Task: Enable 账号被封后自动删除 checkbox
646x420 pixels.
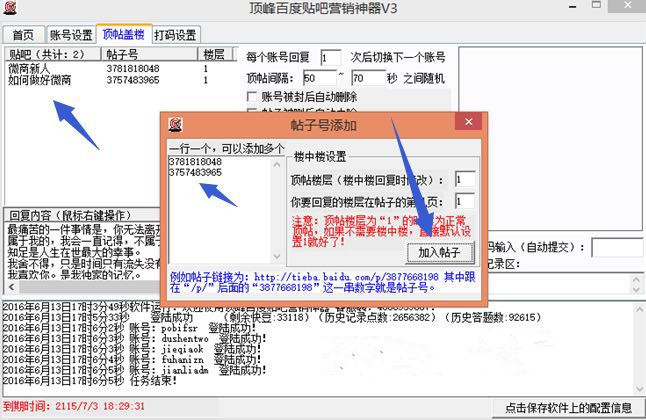Action: pyautogui.click(x=251, y=96)
